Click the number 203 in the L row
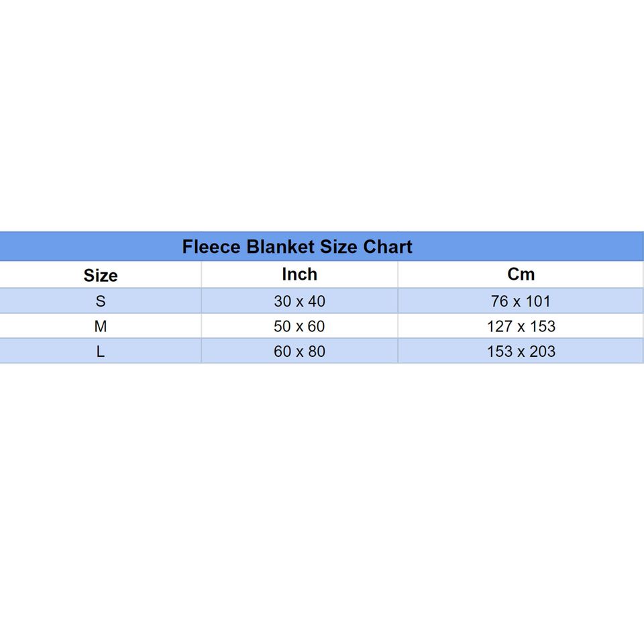This screenshot has width=644, height=644. pos(542,352)
